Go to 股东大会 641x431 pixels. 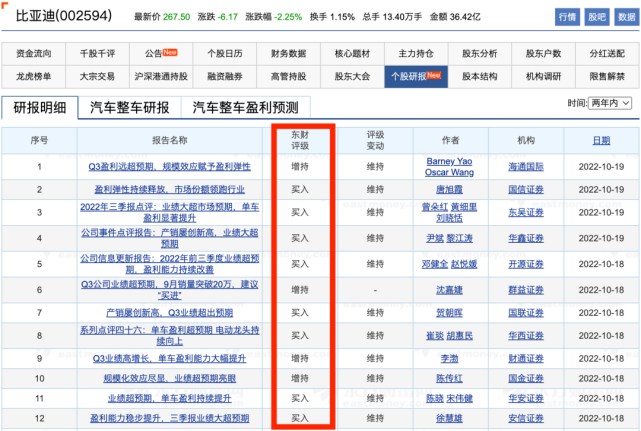pos(352,76)
